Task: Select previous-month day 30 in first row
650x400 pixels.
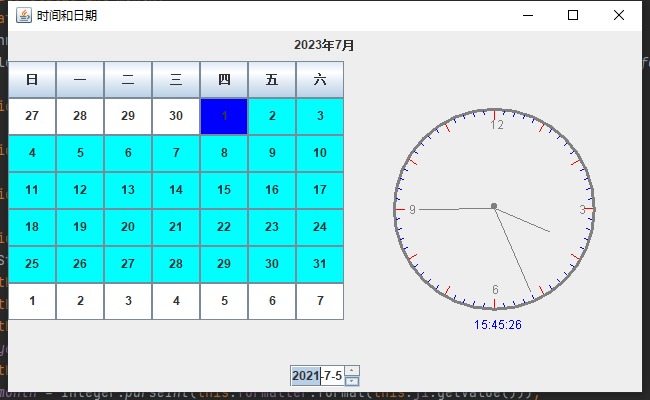Action: click(x=176, y=116)
